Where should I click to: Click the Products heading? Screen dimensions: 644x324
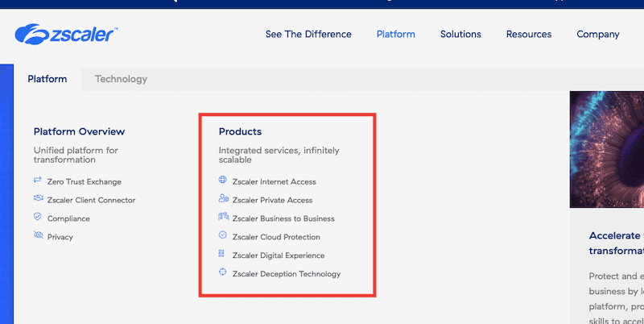(240, 131)
